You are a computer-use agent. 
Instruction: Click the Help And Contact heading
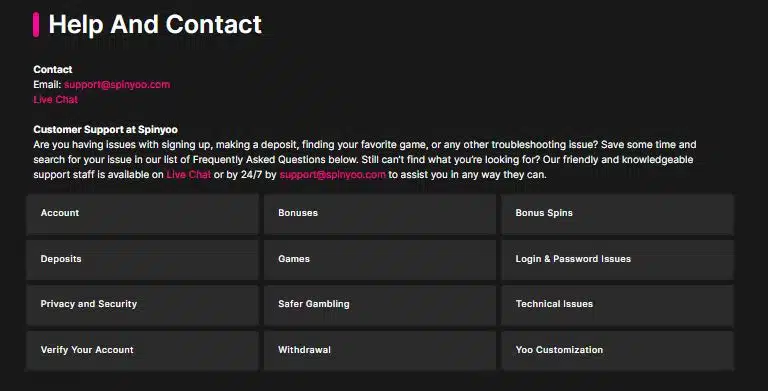pyautogui.click(x=155, y=24)
